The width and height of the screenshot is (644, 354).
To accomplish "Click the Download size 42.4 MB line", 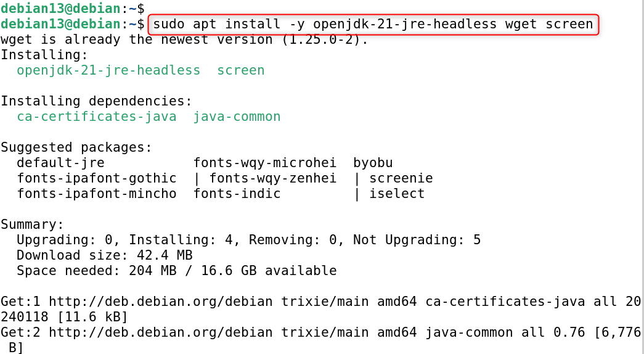I will (105, 255).
